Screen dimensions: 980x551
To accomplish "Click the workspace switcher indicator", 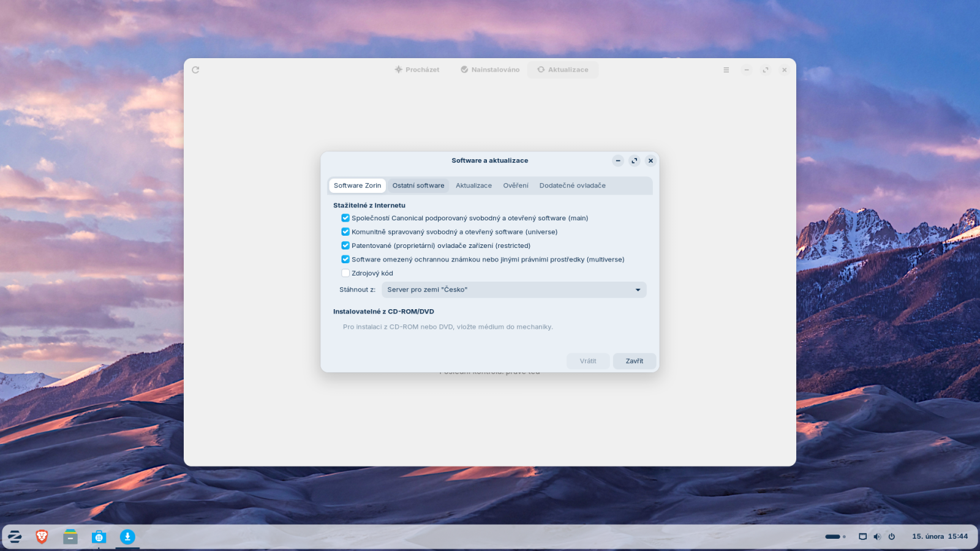I will click(x=835, y=537).
